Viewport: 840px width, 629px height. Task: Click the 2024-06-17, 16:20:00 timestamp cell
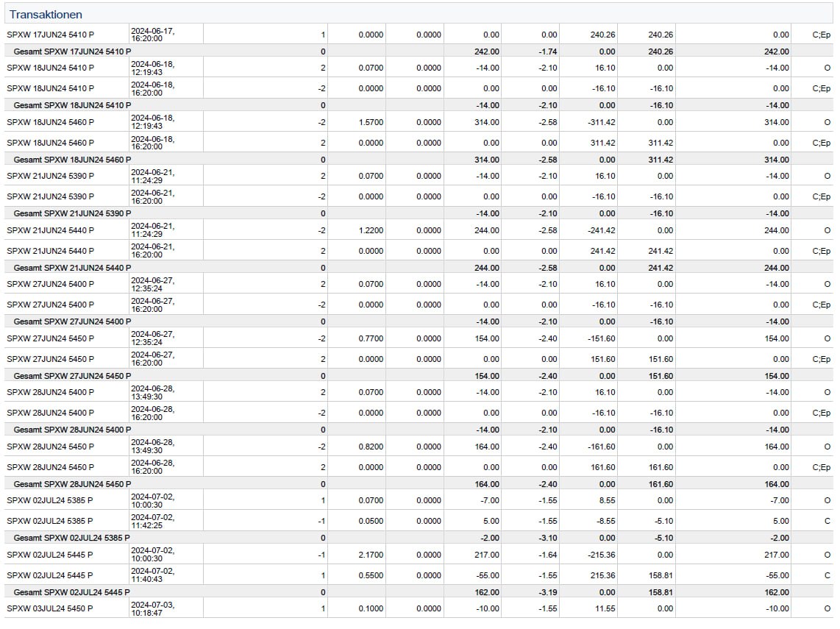pos(153,35)
